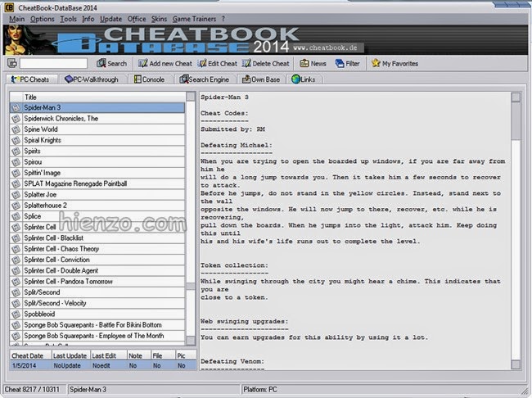532x398 pixels.
Task: Click the search text input field
Action: point(53,63)
